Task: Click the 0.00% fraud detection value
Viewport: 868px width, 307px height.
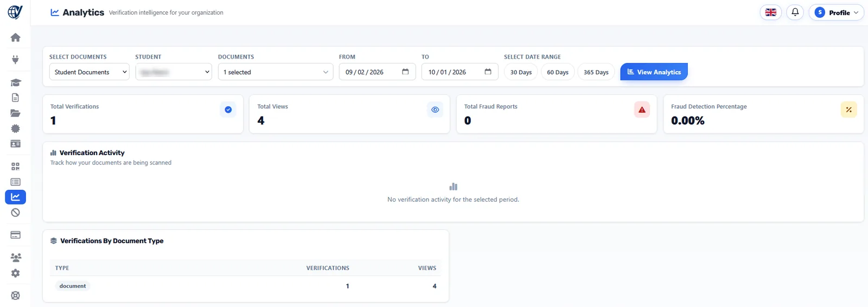Action: [688, 120]
